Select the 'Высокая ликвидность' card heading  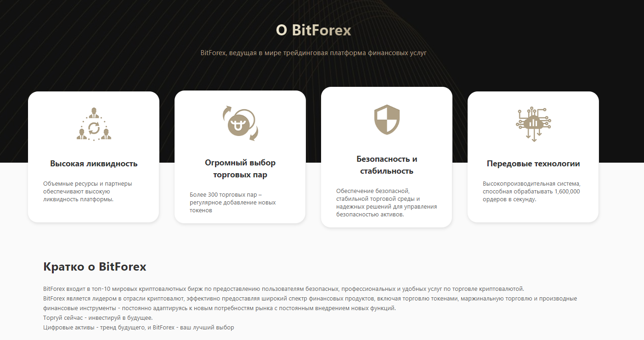[94, 164]
